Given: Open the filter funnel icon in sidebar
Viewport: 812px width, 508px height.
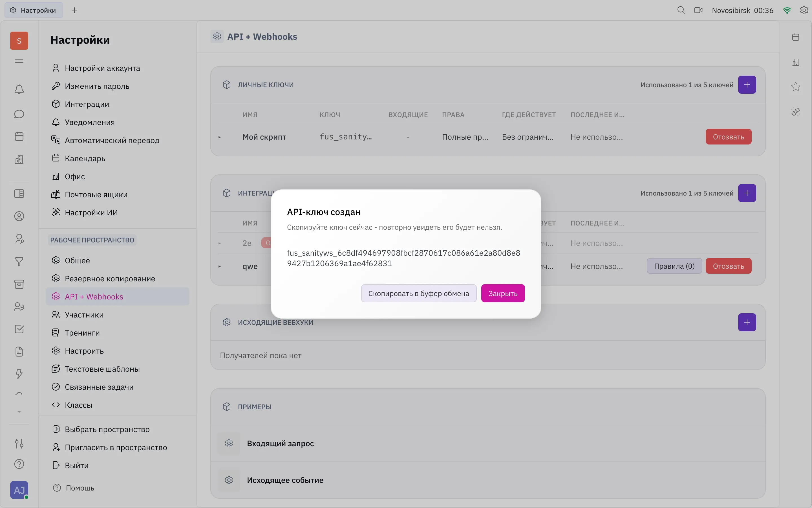Looking at the screenshot, I should (x=19, y=262).
